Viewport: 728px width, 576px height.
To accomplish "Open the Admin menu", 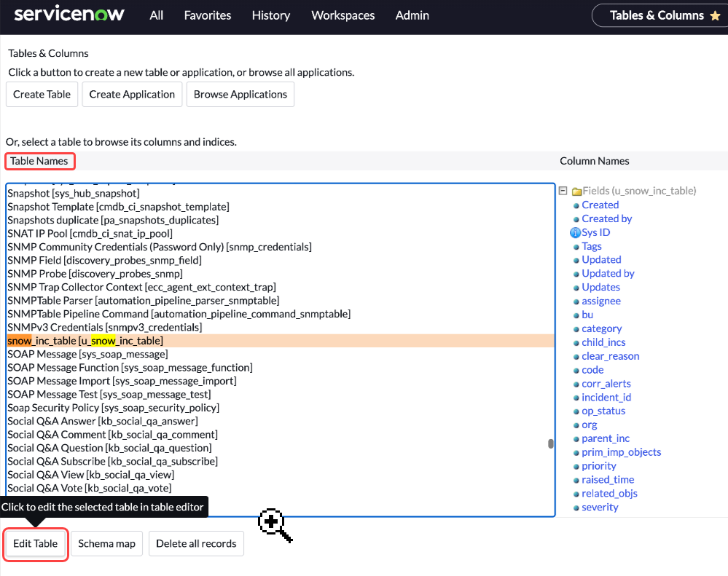I will [x=412, y=15].
